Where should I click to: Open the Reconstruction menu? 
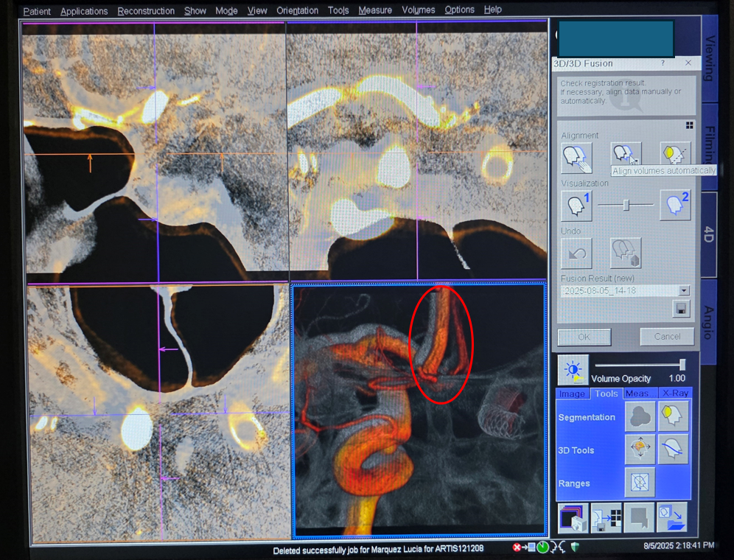click(146, 10)
